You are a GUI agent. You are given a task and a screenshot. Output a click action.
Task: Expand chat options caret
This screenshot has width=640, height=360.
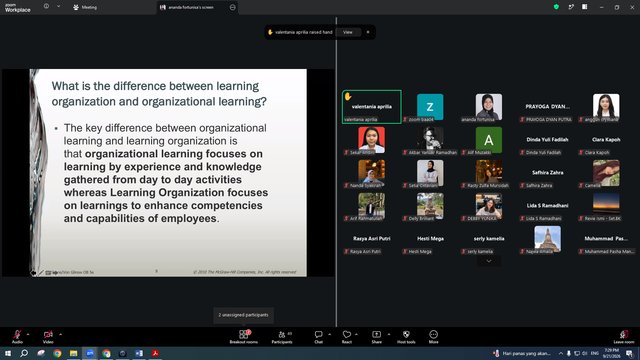(329, 334)
